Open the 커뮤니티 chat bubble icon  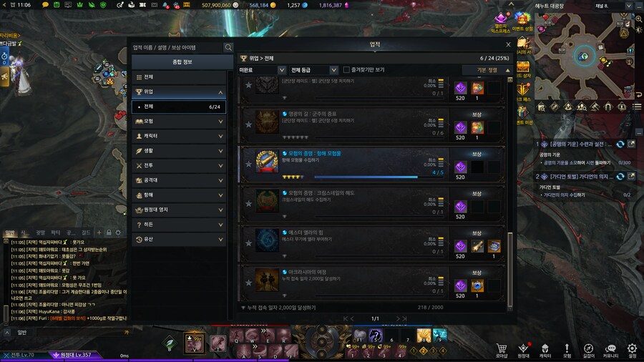pyautogui.click(x=610, y=351)
